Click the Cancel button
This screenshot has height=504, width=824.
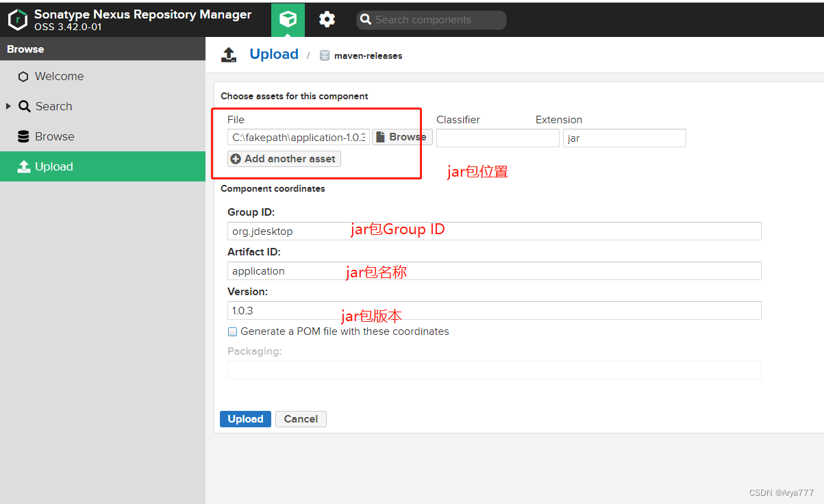pyautogui.click(x=301, y=419)
